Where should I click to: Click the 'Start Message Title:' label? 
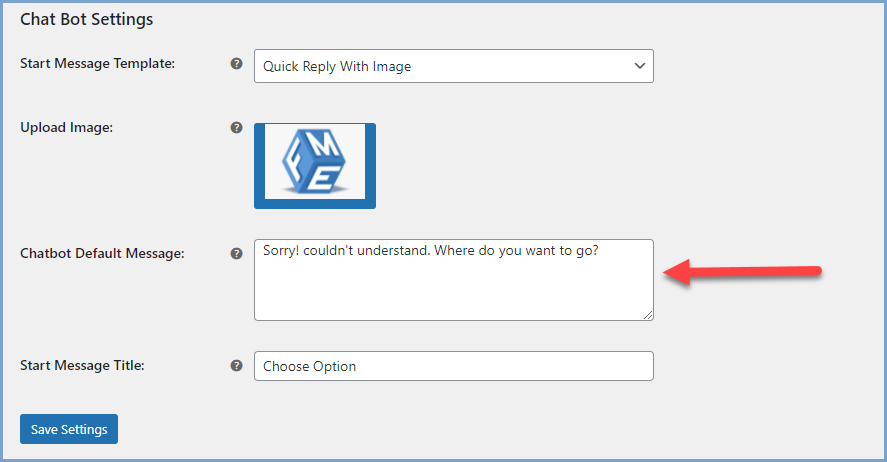click(82, 365)
